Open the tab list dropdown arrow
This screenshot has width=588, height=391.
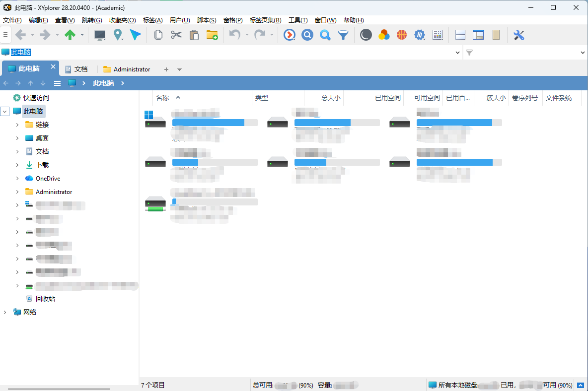point(180,69)
